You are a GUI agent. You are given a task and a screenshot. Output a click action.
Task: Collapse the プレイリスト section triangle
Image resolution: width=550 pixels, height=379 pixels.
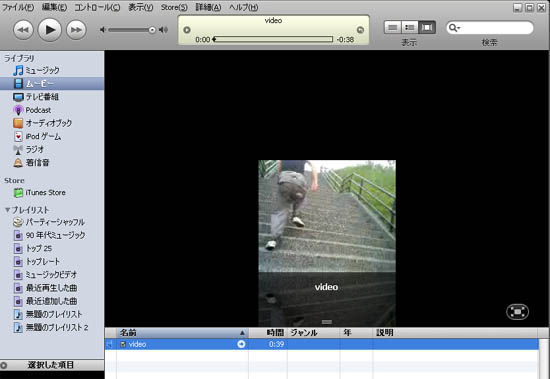(x=7, y=210)
